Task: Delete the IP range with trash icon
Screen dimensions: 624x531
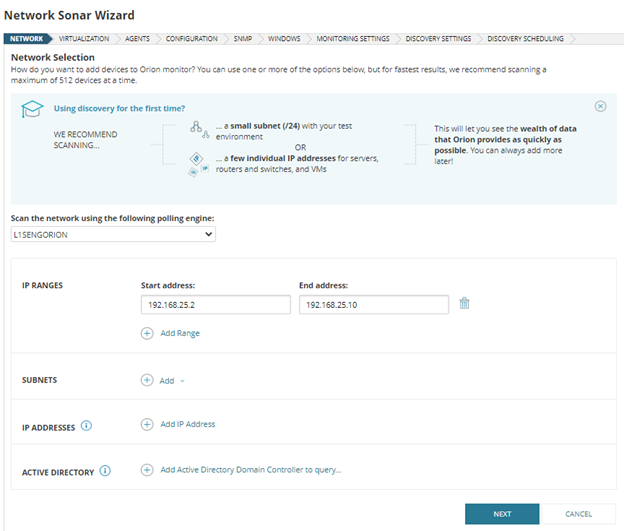Action: click(x=464, y=303)
